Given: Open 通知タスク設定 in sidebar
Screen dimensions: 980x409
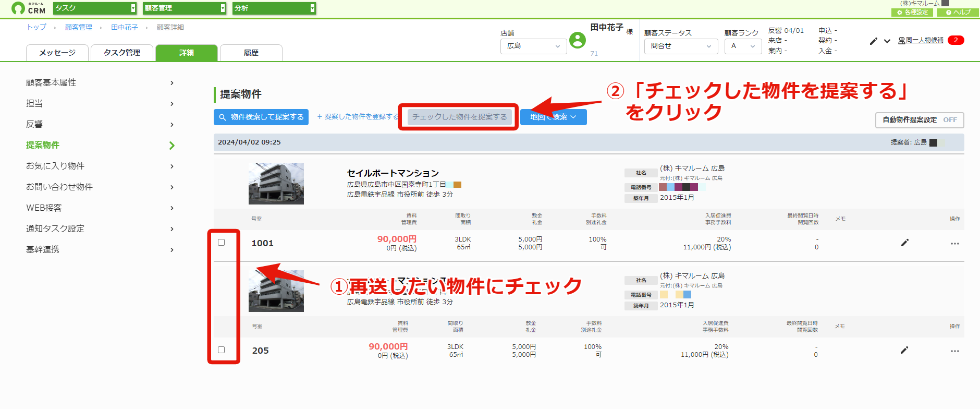Looking at the screenshot, I should coord(100,228).
